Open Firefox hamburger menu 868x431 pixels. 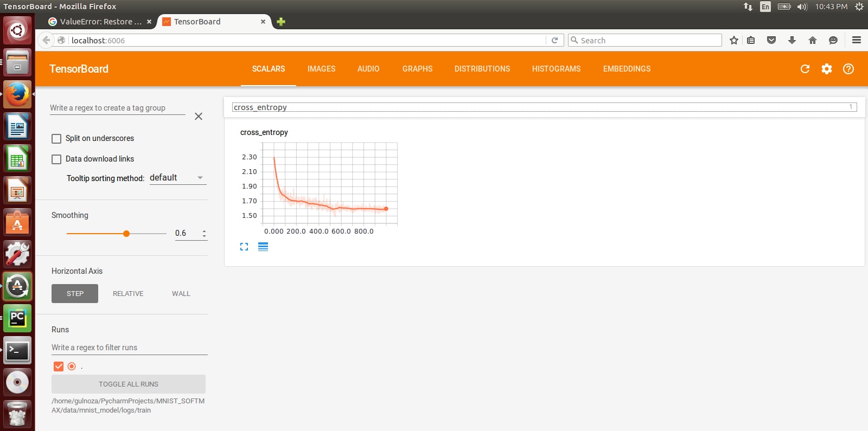[857, 40]
